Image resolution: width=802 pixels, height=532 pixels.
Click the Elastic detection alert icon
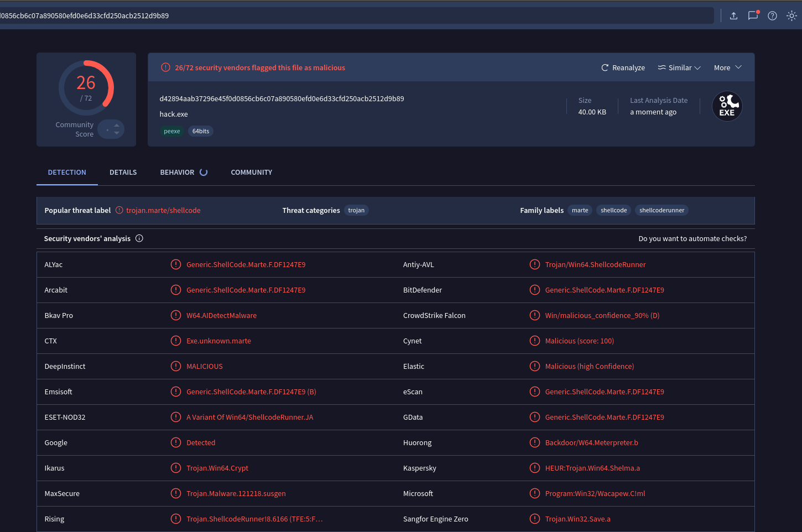535,366
